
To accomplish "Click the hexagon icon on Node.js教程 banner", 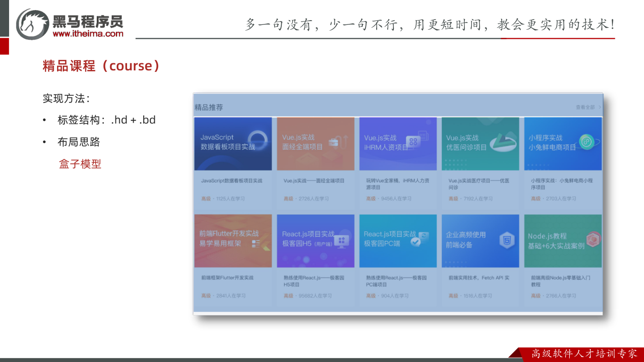I will tap(593, 239).
